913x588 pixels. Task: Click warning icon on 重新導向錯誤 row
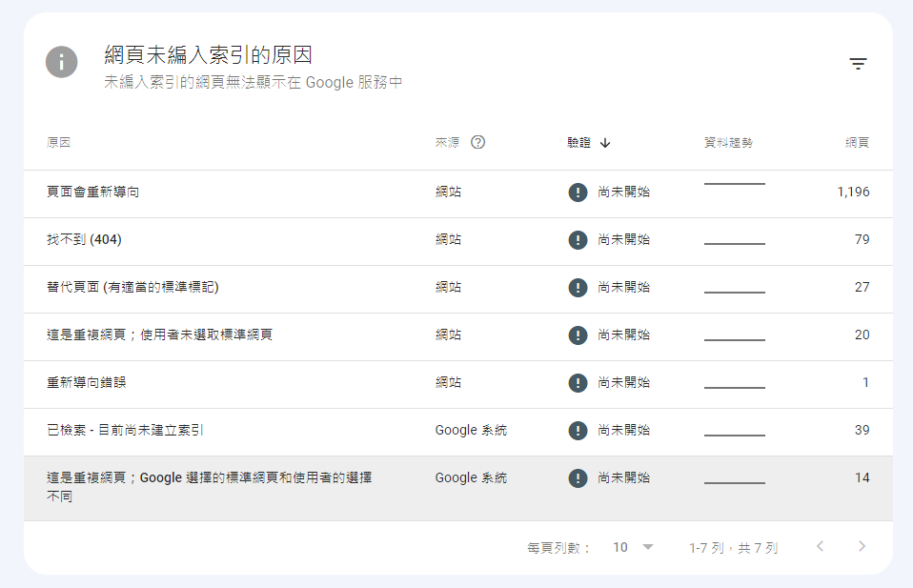pos(578,383)
